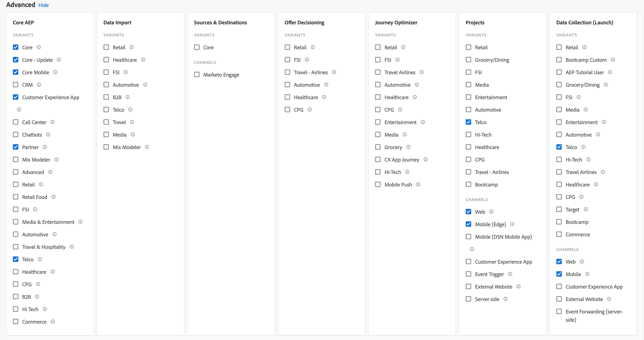Disable the Partner checkbox
The height and width of the screenshot is (340, 644).
click(x=16, y=147)
